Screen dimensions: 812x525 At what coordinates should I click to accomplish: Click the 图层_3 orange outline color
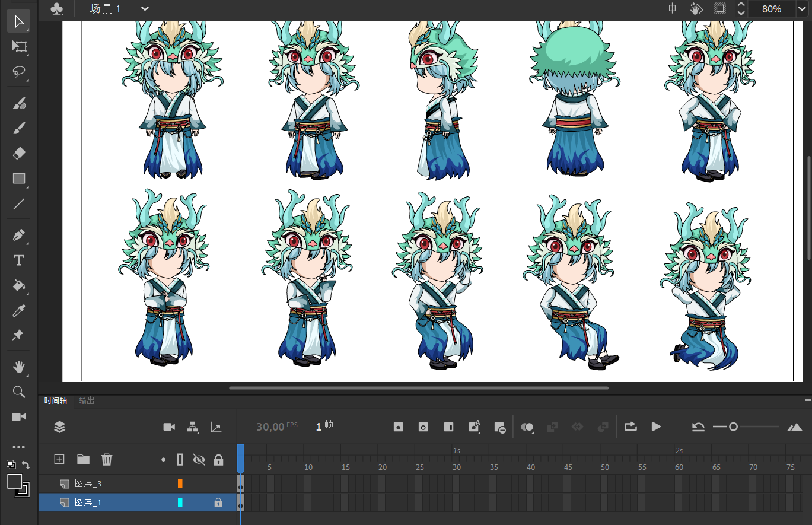(180, 484)
